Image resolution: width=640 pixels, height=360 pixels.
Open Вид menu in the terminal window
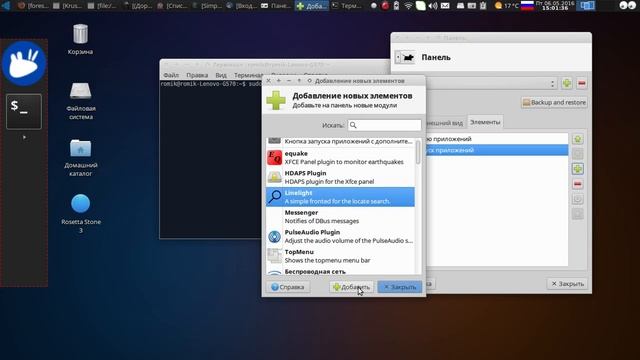point(221,75)
